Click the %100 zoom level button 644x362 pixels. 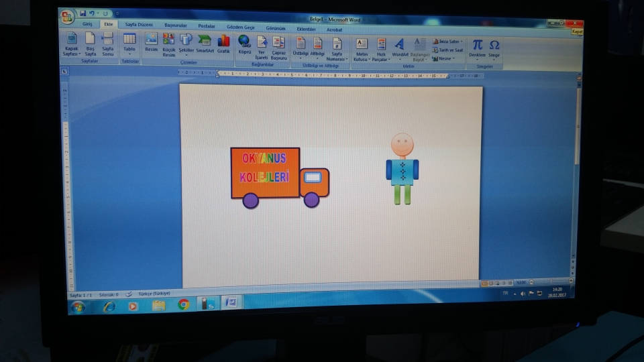pyautogui.click(x=521, y=282)
